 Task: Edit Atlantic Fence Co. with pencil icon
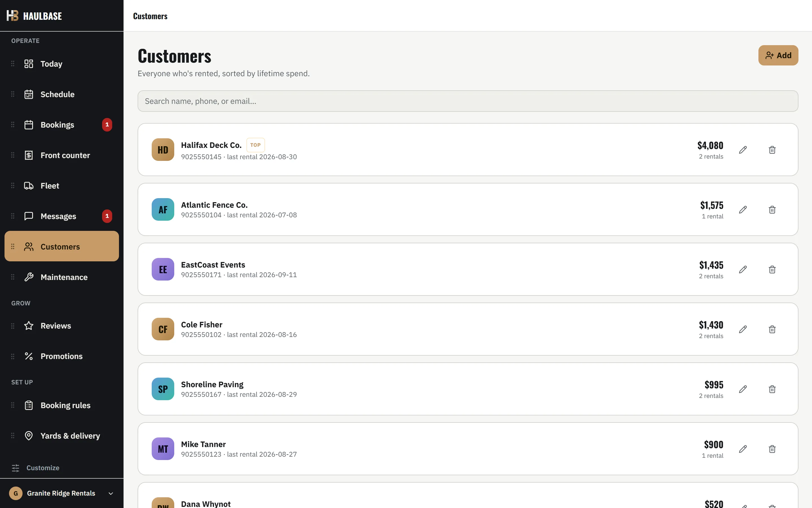pos(743,210)
